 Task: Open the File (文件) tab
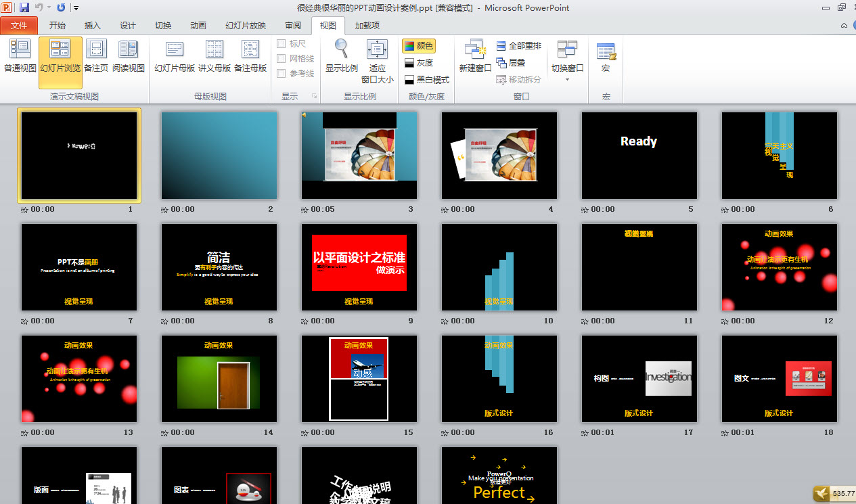pyautogui.click(x=19, y=26)
